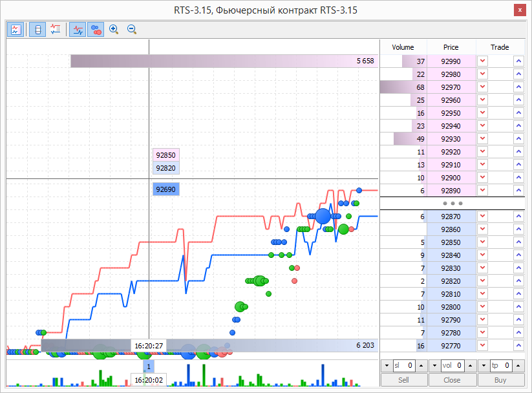
Task: Click sell arrow at price 92870
Action: [482, 216]
